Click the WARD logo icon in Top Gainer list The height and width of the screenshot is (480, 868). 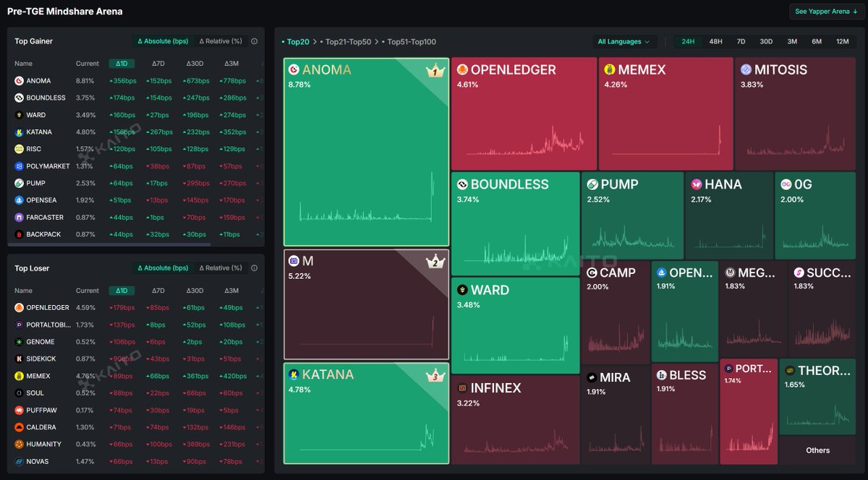tap(19, 115)
